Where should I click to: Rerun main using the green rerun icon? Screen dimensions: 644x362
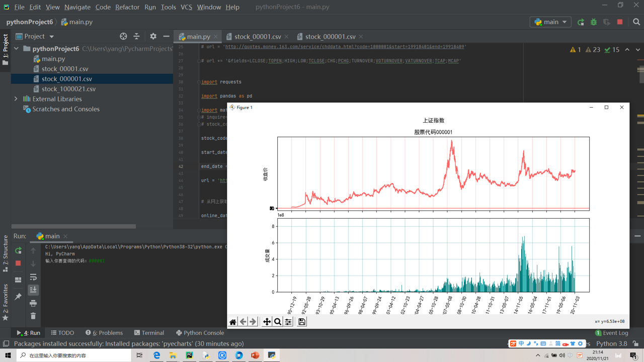click(x=18, y=250)
